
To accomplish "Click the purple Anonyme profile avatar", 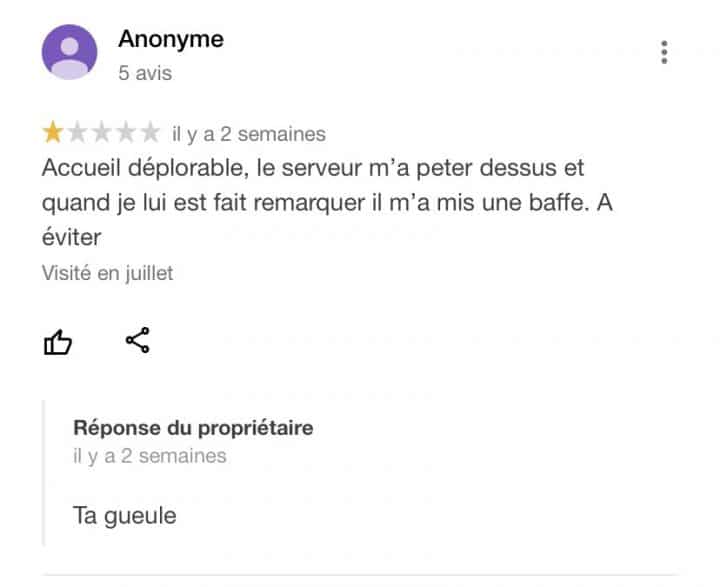I will [x=69, y=52].
